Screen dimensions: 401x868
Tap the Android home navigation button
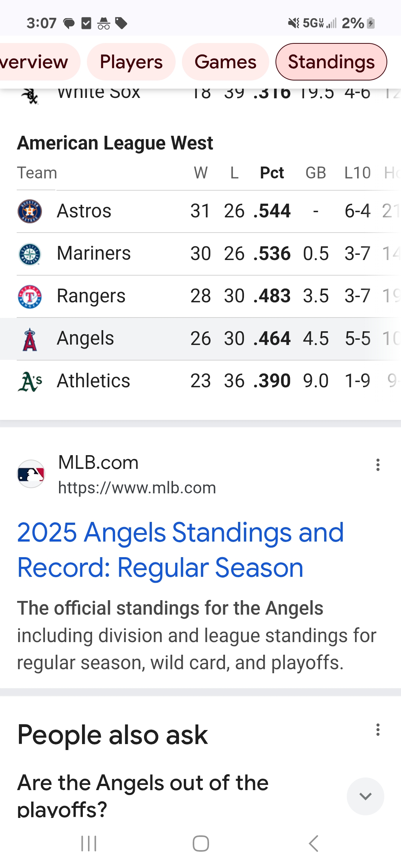[x=200, y=844]
